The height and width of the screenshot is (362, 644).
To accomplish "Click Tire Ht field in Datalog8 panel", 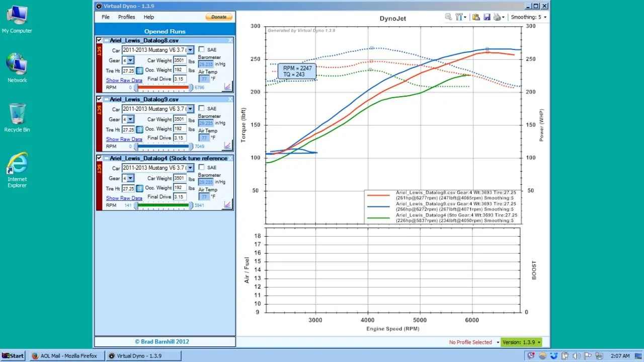I will coord(128,71).
